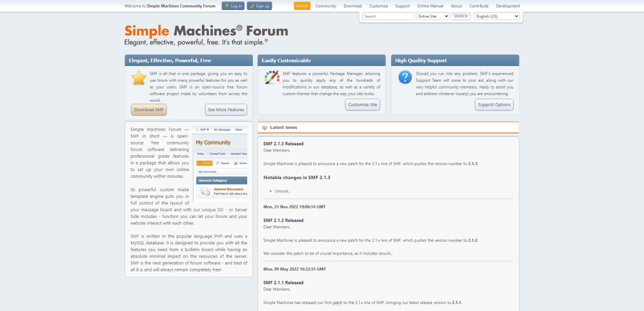Click the tagline Elegant, effective, powerful, free

[x=196, y=42]
